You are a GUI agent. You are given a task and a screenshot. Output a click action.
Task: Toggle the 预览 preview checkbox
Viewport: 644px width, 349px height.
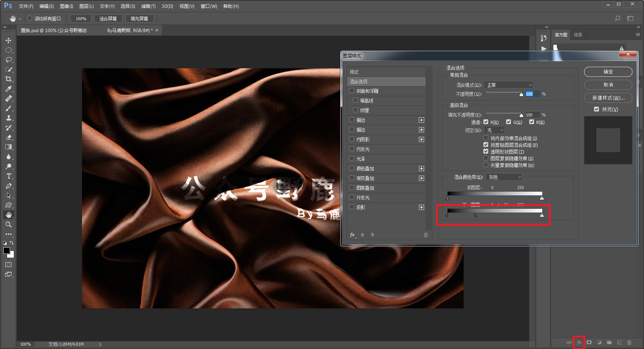596,109
